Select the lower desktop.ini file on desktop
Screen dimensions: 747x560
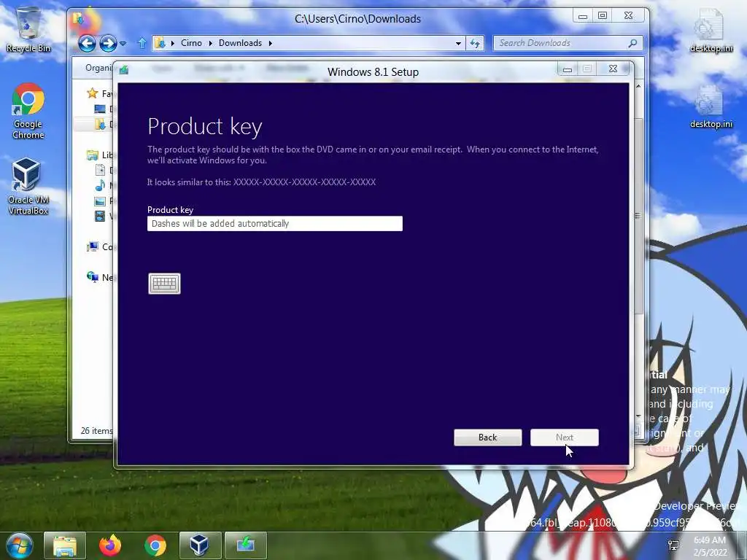(x=711, y=107)
